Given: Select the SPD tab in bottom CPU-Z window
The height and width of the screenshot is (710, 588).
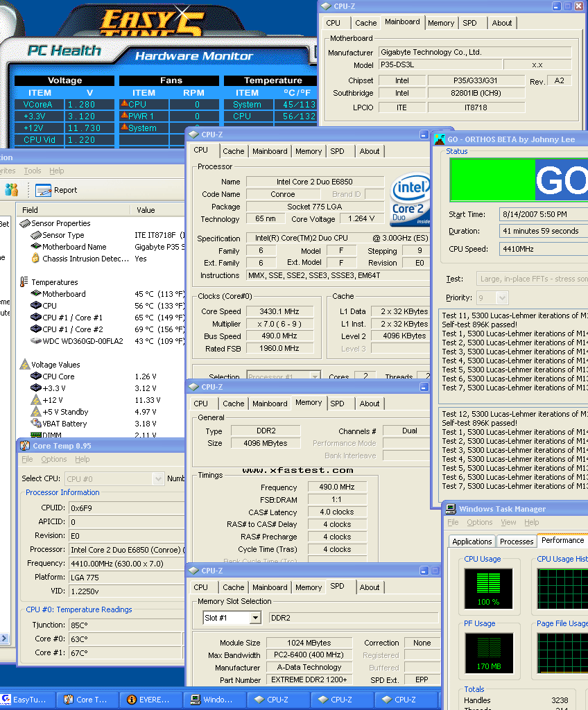Looking at the screenshot, I should point(337,586).
